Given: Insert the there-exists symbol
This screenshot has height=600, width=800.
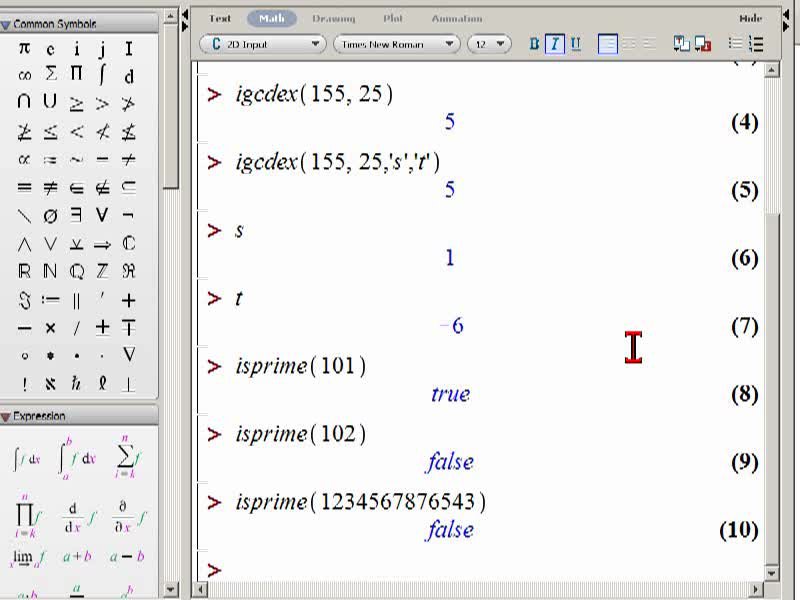Looking at the screenshot, I should click(x=76, y=215).
